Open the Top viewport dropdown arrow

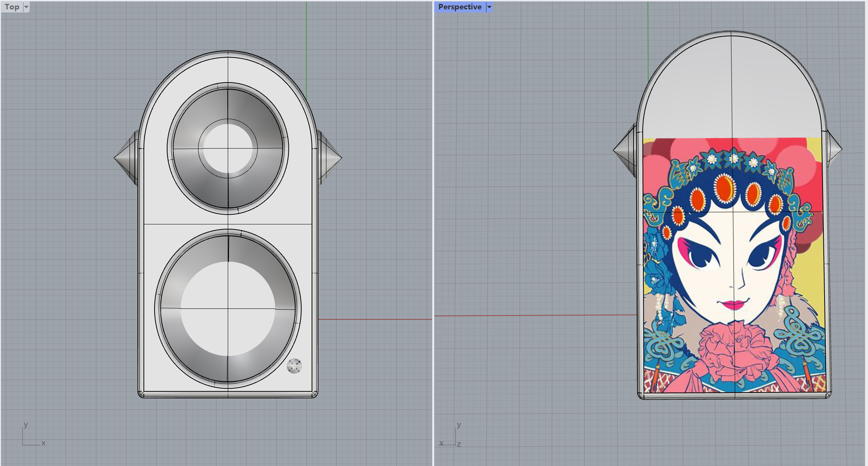tap(26, 7)
